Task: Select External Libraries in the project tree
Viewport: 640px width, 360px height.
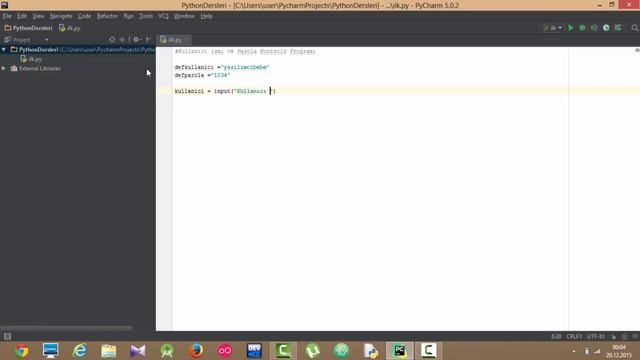Action: 36,69
